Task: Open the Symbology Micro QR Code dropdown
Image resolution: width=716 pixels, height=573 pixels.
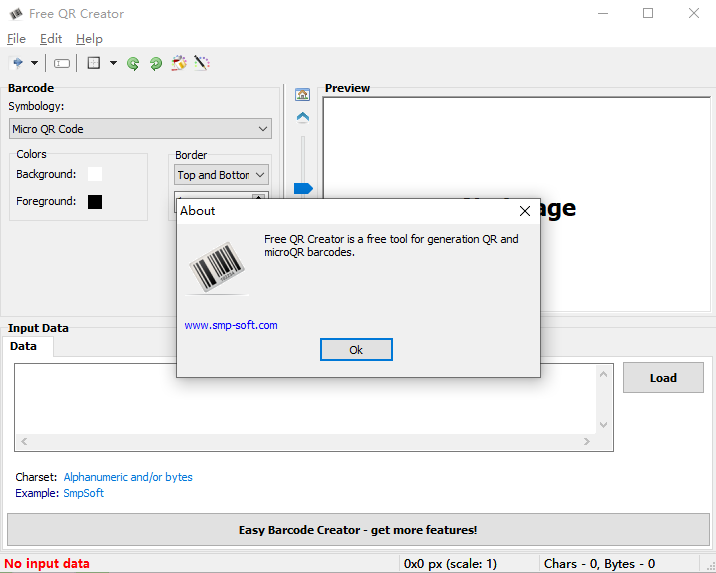Action: coord(140,129)
